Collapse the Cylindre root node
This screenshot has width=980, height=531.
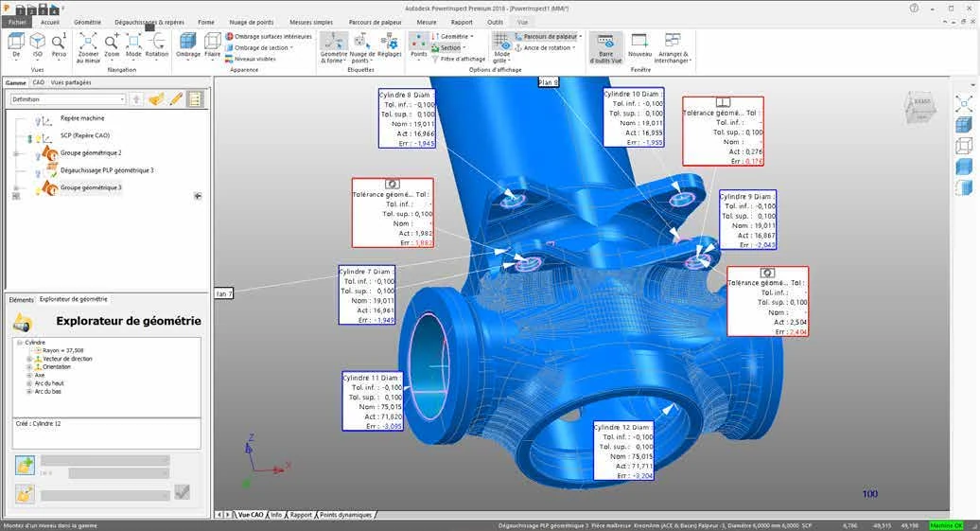[x=19, y=343]
